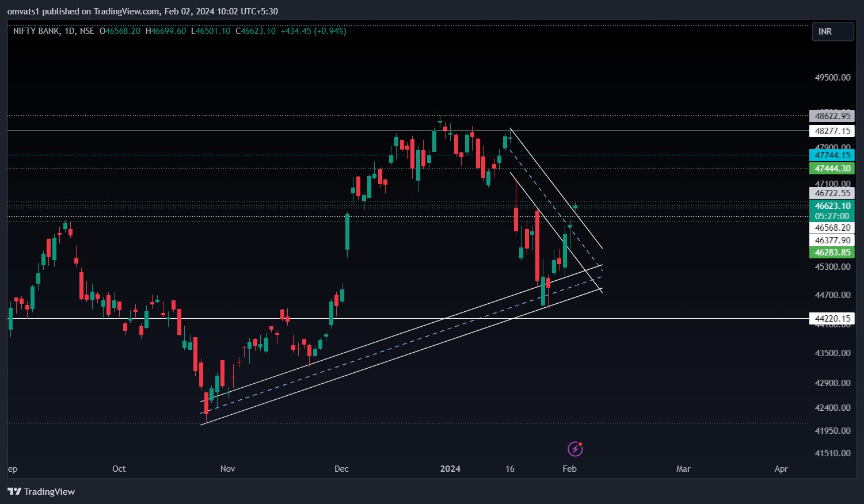Click the Nov label on time axis
The image size is (864, 504).
tap(227, 469)
